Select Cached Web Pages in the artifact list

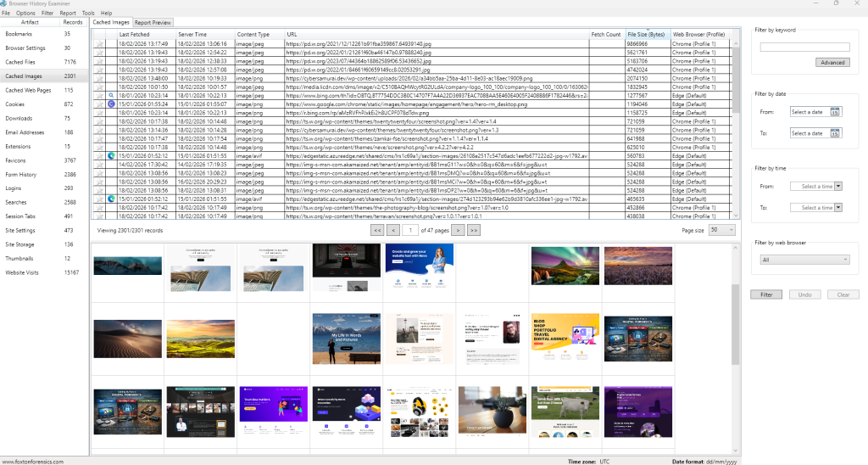(27, 90)
